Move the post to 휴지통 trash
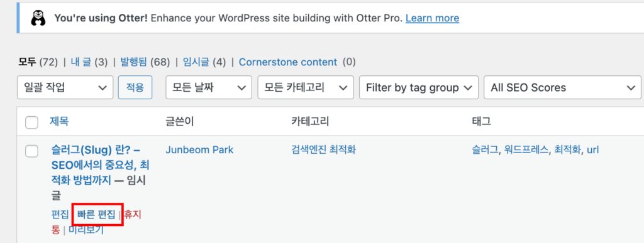Screen dimensions: 644x243 (x=132, y=215)
